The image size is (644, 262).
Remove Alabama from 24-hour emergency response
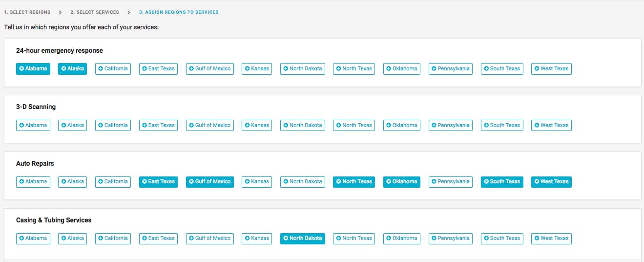click(33, 69)
